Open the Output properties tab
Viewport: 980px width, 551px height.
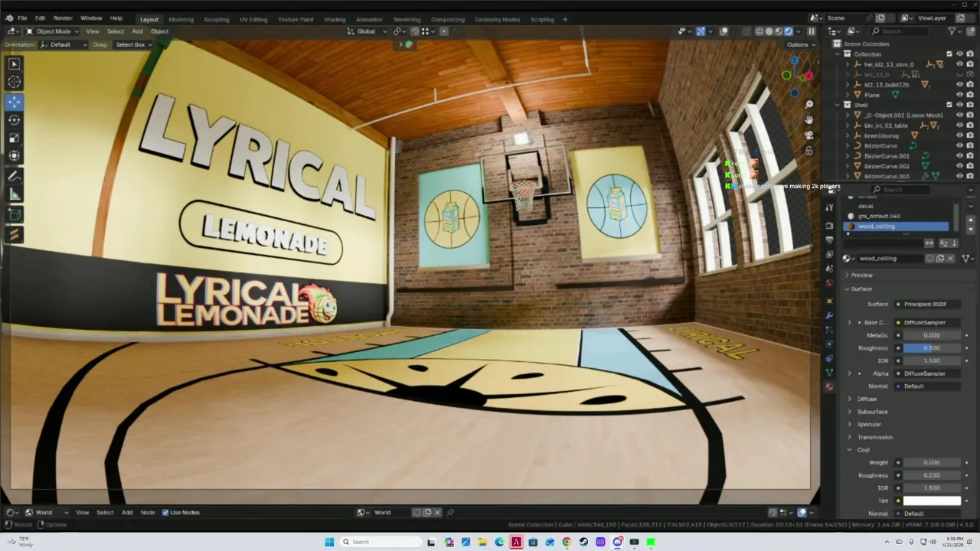pyautogui.click(x=829, y=240)
